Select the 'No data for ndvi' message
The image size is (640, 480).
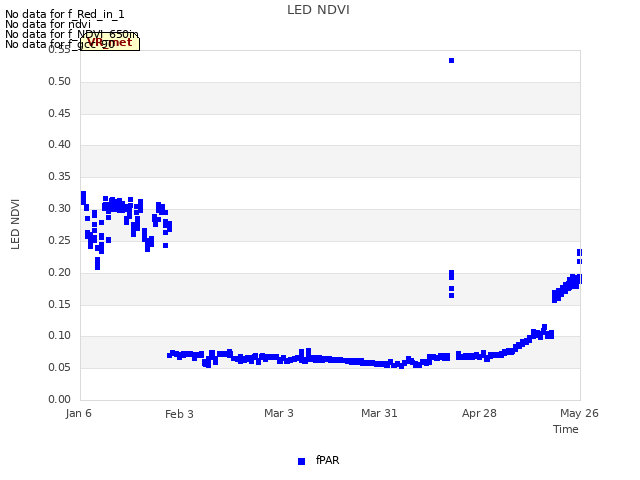[x=48, y=24]
